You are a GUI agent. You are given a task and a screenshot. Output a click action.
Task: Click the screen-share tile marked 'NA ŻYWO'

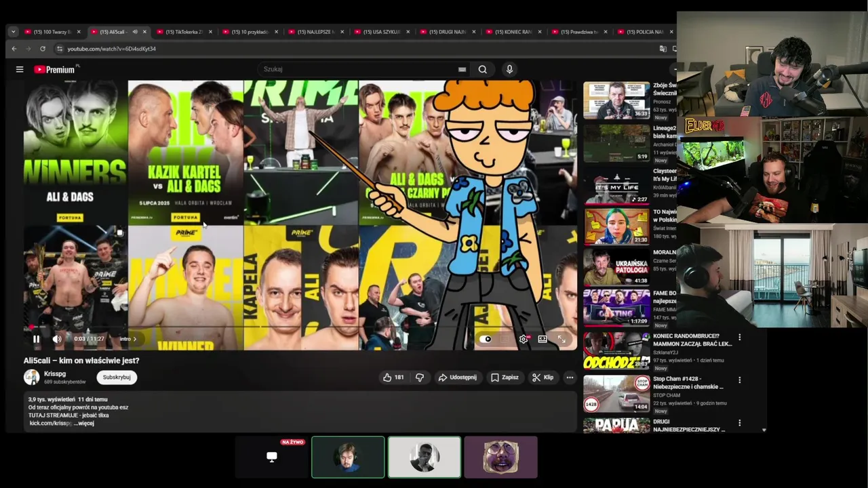pos(272,457)
